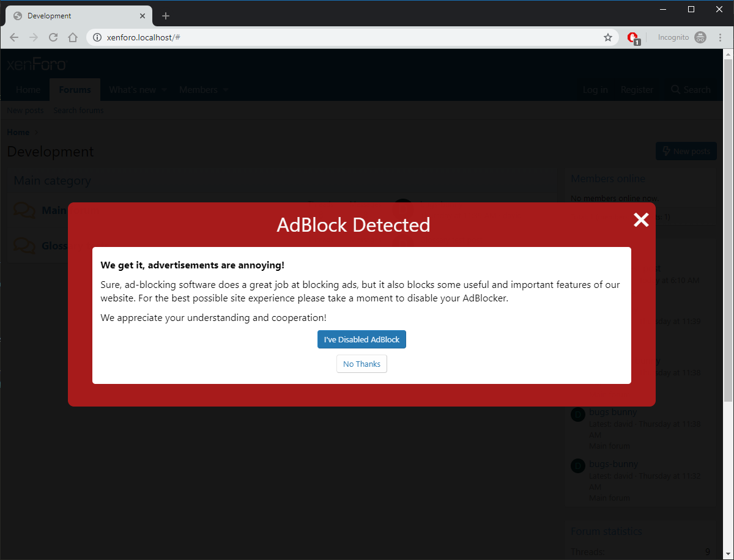Go back using browser back arrow

[14, 37]
